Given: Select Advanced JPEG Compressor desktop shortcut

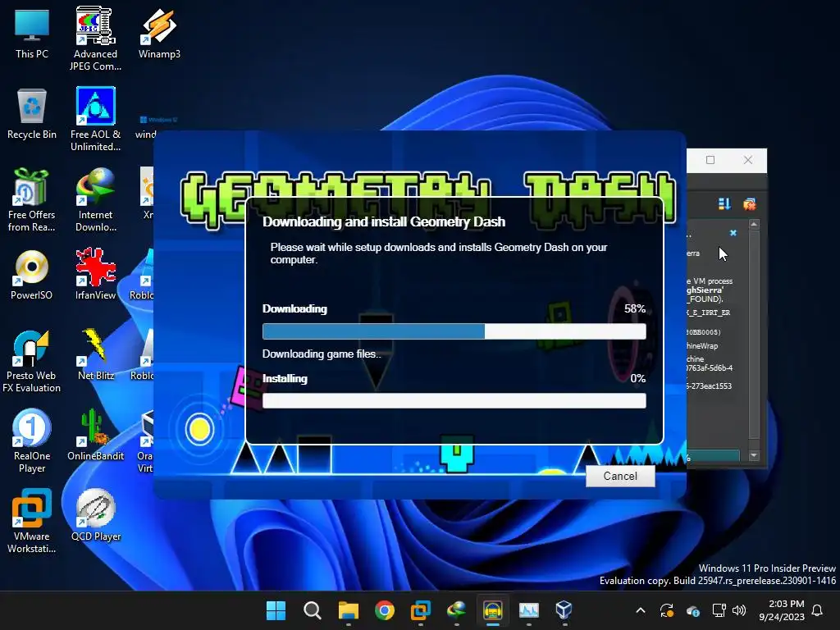Looking at the screenshot, I should [x=95, y=39].
